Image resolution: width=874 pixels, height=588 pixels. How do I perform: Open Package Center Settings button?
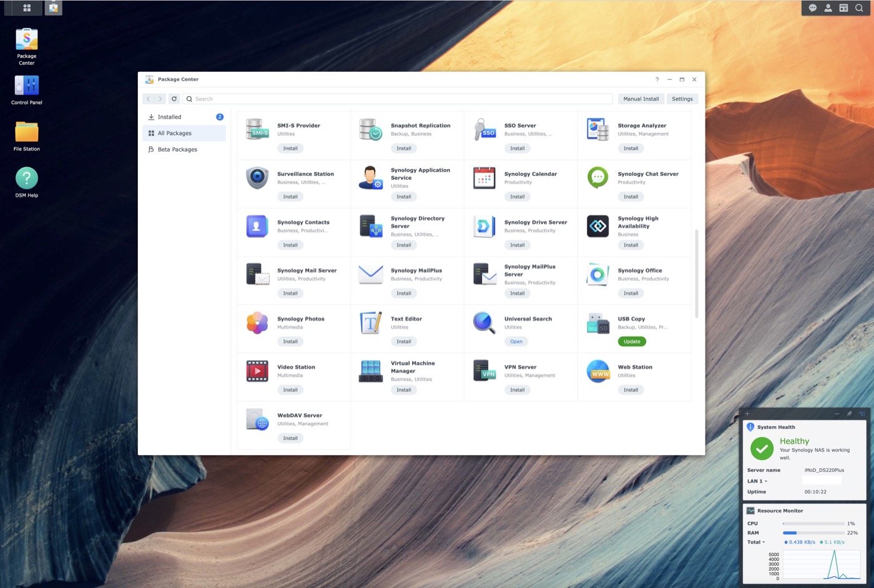coord(682,99)
